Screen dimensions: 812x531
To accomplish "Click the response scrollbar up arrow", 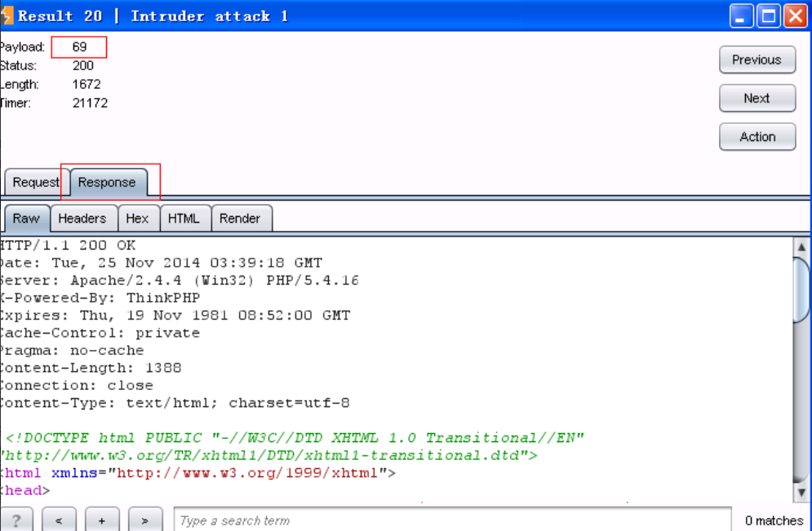I will 801,247.
